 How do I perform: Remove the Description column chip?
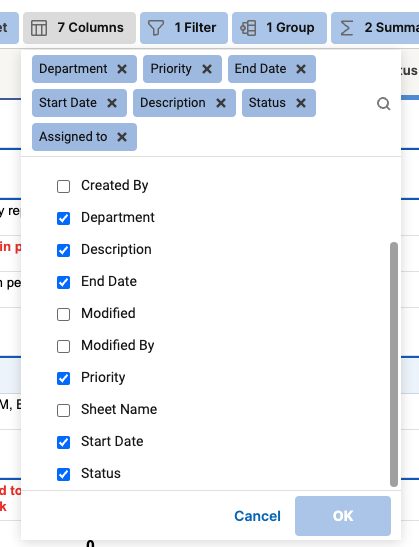pyautogui.click(x=221, y=103)
